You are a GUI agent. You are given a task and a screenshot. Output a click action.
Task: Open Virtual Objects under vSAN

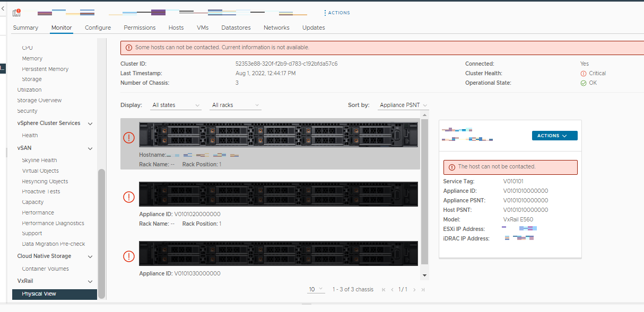coord(40,171)
